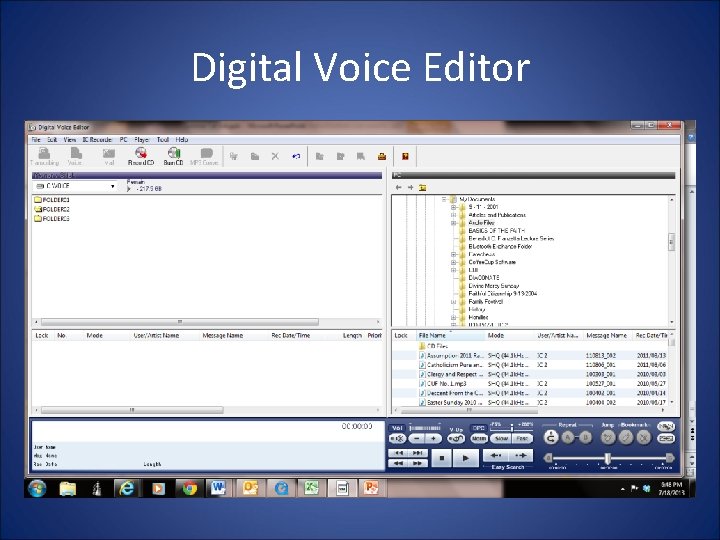Screen dimensions: 720x540
Task: Expand the CoffeeCup Software folder node
Action: pos(454,262)
